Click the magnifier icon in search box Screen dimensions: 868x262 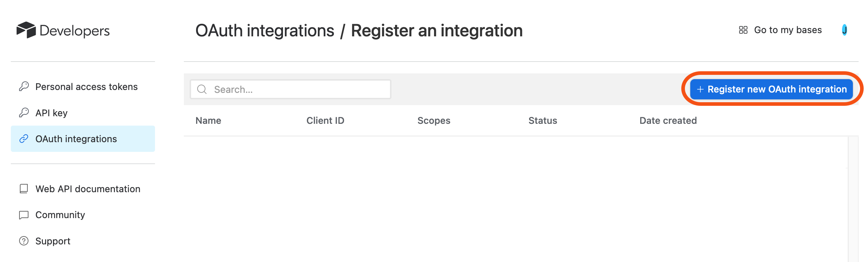point(202,89)
